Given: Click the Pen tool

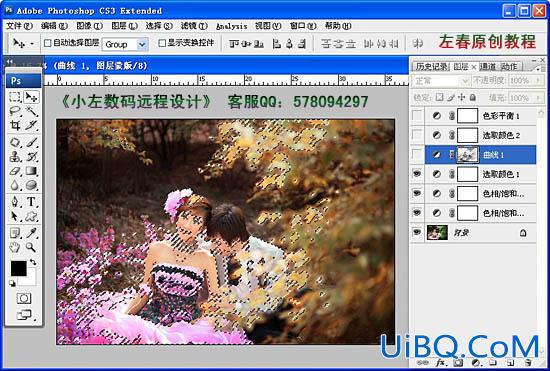Looking at the screenshot, I should 15,202.
